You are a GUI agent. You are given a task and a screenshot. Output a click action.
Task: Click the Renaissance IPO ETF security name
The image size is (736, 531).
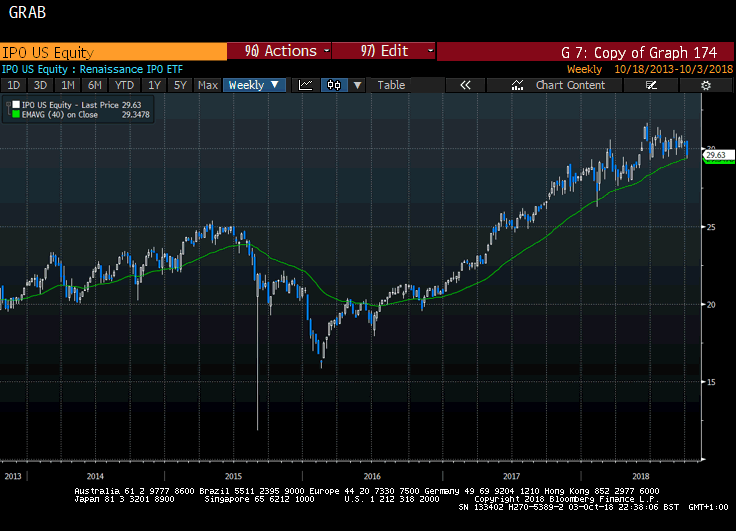click(131, 69)
